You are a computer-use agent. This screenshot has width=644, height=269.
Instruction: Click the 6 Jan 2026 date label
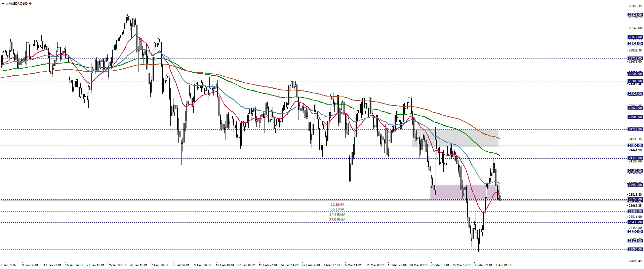[x=8, y=265]
